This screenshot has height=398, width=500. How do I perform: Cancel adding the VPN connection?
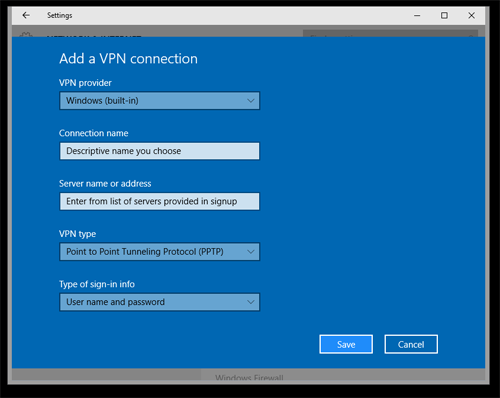pos(411,344)
